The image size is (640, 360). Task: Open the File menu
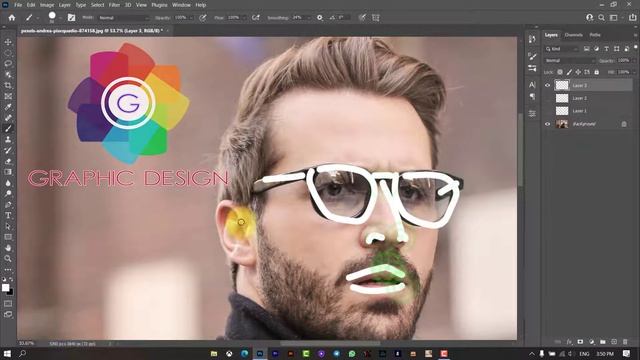(18, 5)
